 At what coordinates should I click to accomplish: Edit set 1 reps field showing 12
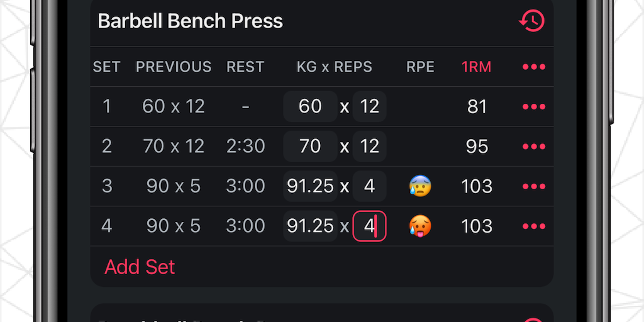tap(369, 106)
